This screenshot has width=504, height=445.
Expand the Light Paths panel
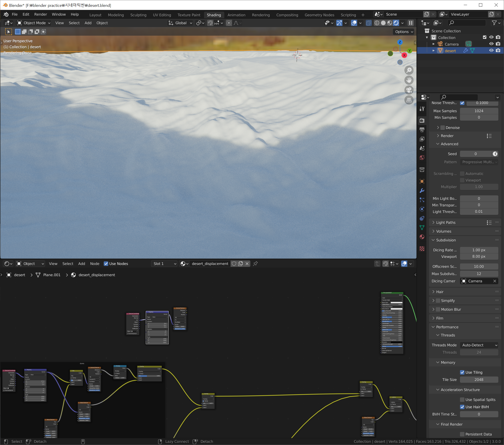pyautogui.click(x=446, y=222)
